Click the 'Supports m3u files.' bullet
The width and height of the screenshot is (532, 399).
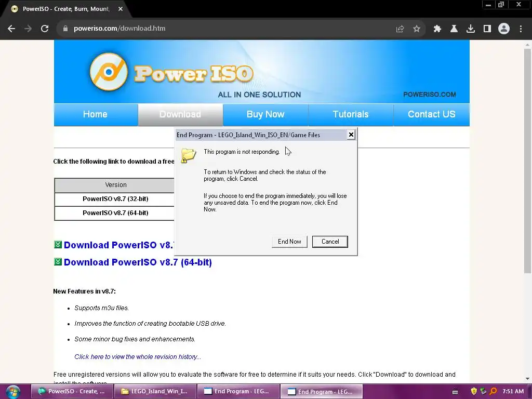coord(102,308)
